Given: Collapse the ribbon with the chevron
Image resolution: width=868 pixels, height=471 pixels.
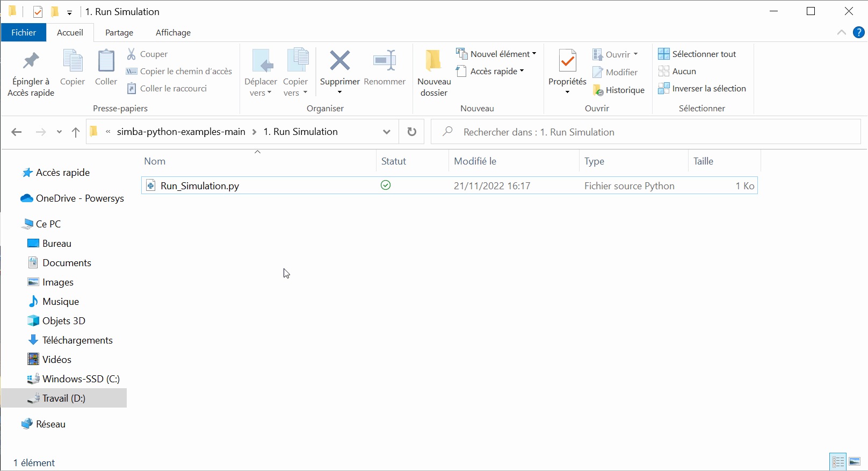Looking at the screenshot, I should 841,33.
